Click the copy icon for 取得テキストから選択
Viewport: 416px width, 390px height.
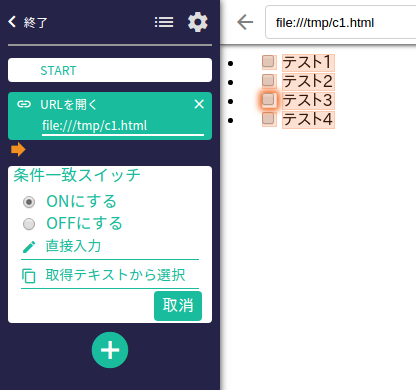point(29,276)
